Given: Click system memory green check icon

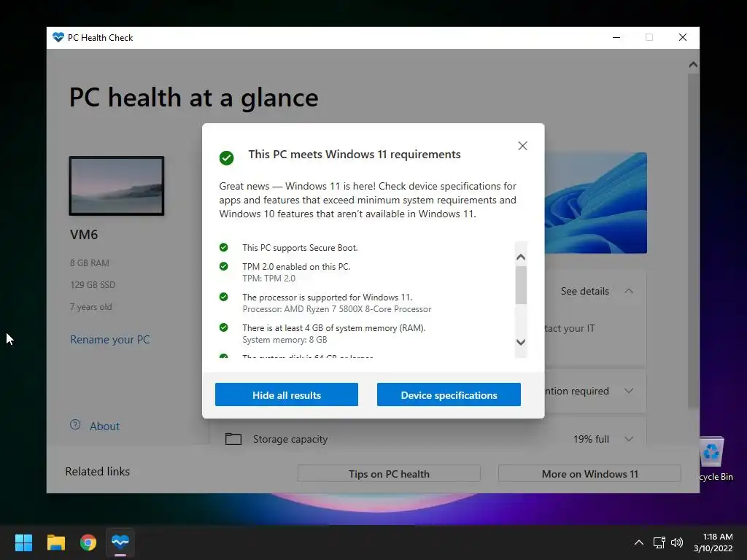Looking at the screenshot, I should point(223,327).
